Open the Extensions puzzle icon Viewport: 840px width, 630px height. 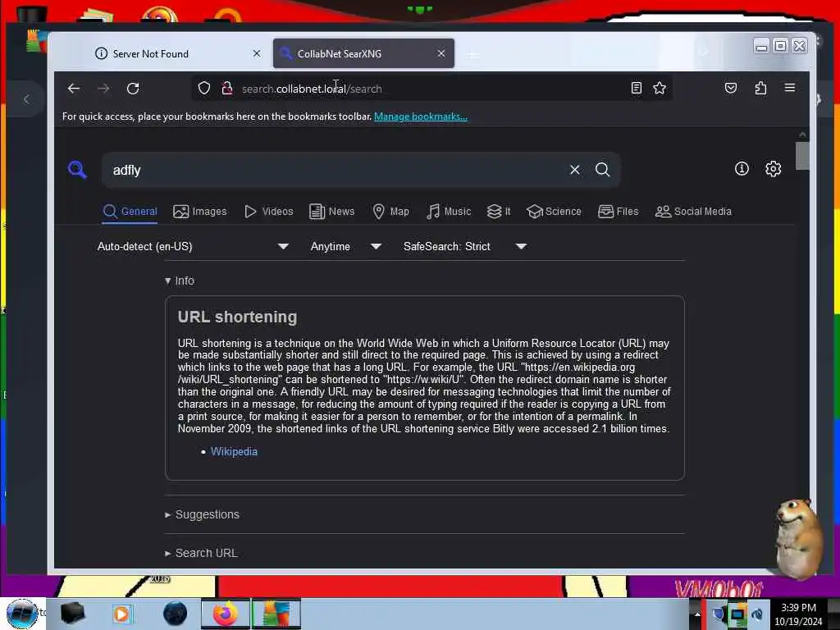tap(760, 89)
